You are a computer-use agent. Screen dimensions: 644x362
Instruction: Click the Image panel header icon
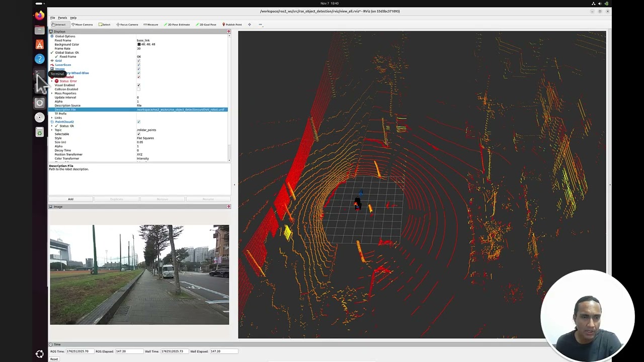click(x=50, y=207)
